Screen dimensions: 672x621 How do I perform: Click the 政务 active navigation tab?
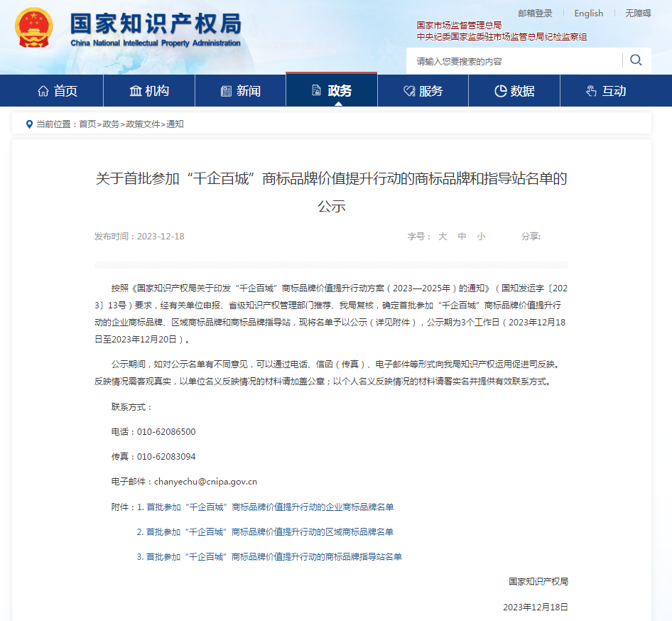click(x=332, y=91)
